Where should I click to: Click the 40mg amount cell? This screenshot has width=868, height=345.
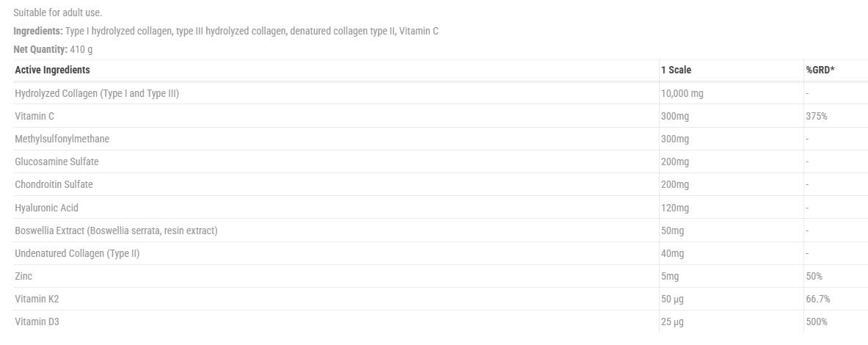click(673, 253)
